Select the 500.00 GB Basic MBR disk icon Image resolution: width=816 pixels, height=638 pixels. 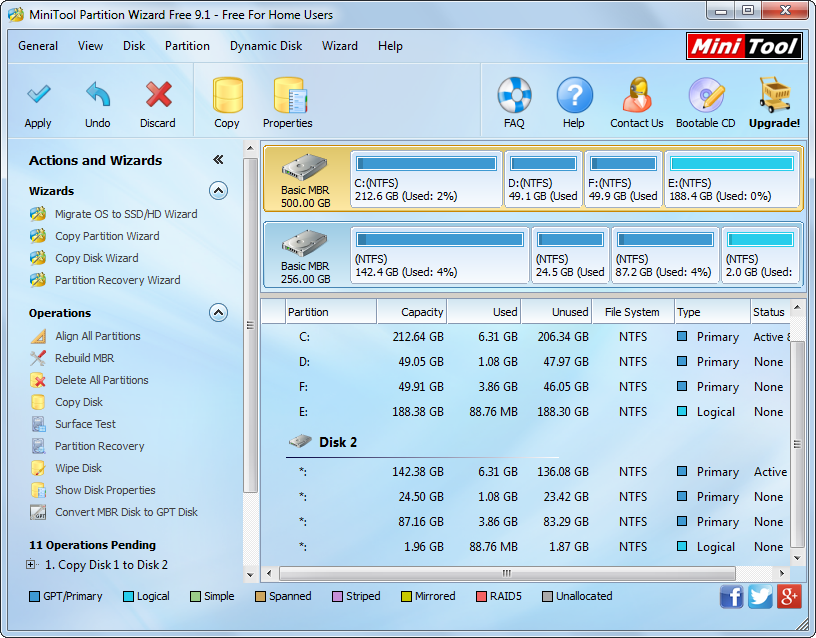click(x=305, y=168)
